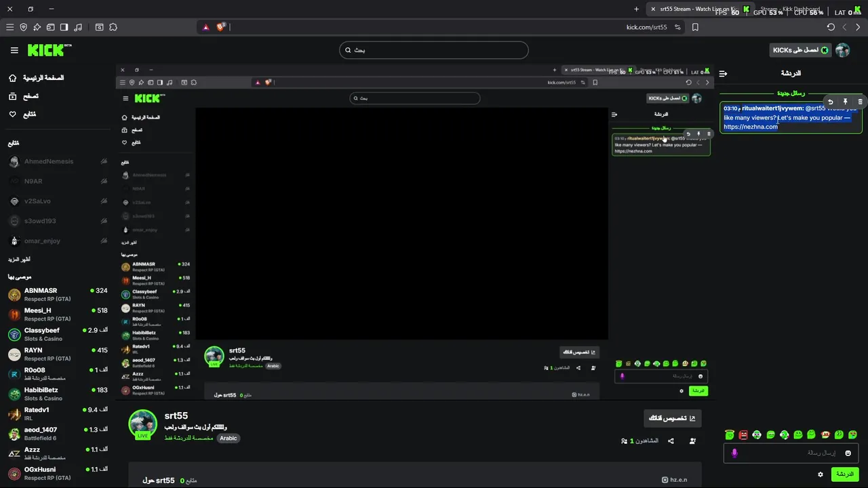Open N9AR followed channel
868x488 pixels.
tap(58, 181)
